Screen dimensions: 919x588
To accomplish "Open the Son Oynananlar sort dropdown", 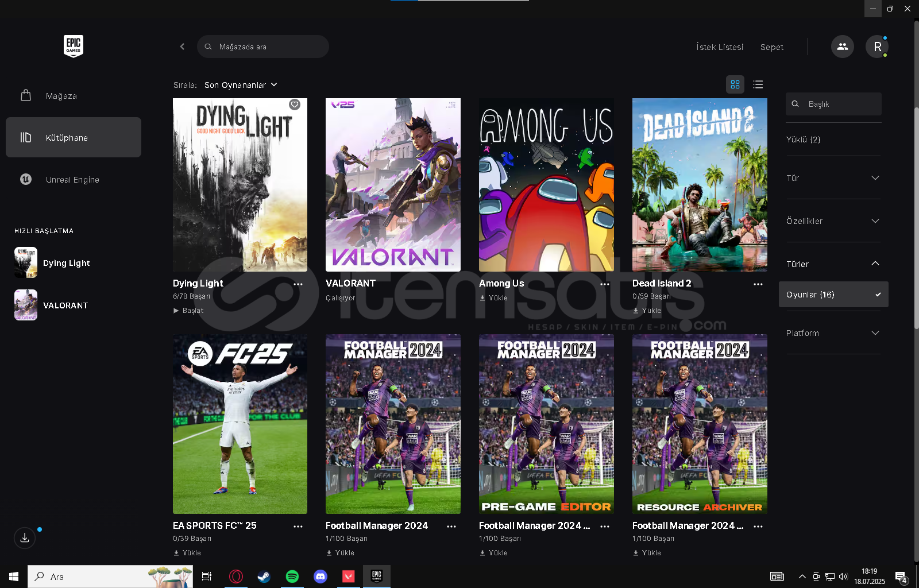I will (241, 85).
